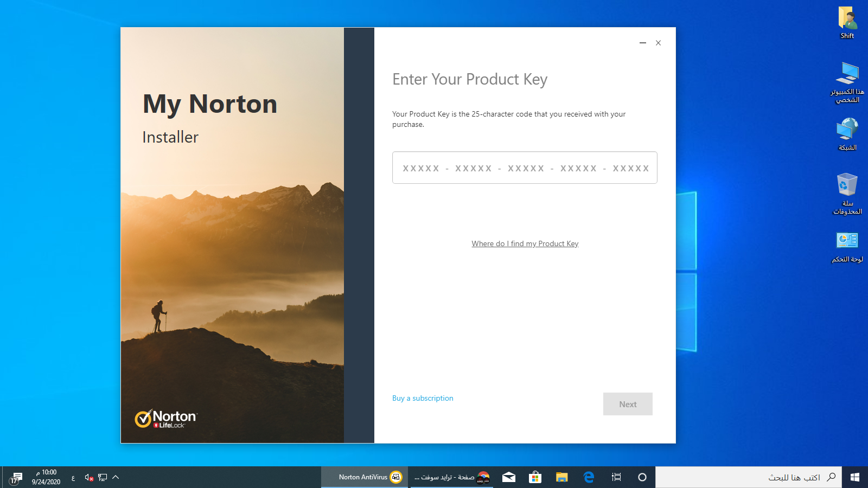Close the Norton installer window
868x488 pixels.
click(658, 43)
